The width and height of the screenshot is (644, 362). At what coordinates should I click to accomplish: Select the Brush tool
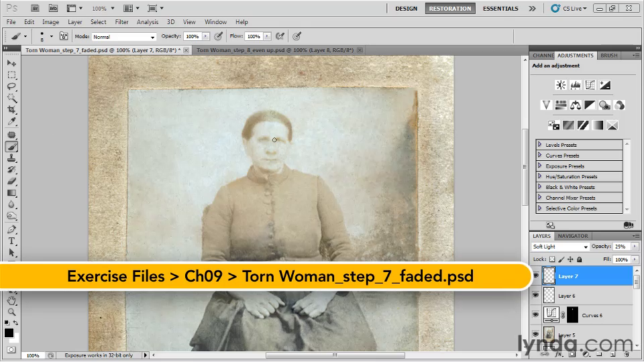point(11,147)
